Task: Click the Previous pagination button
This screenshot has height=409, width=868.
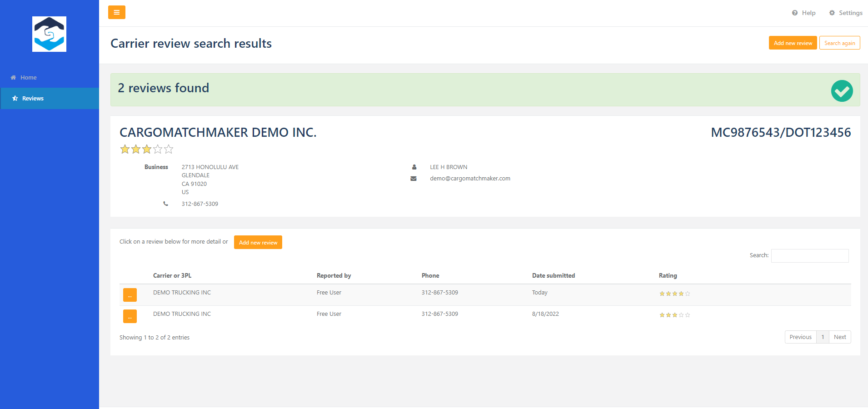Action: (x=800, y=337)
